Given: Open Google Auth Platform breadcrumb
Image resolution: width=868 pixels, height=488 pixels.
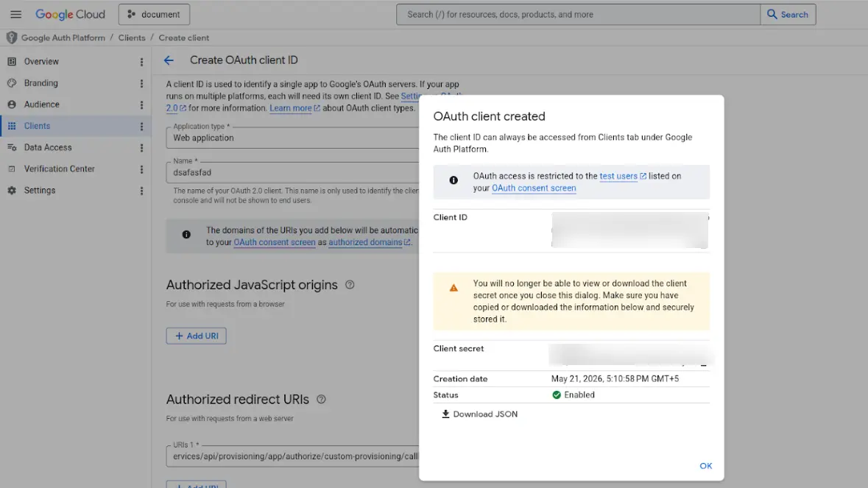Looking at the screenshot, I should point(63,38).
